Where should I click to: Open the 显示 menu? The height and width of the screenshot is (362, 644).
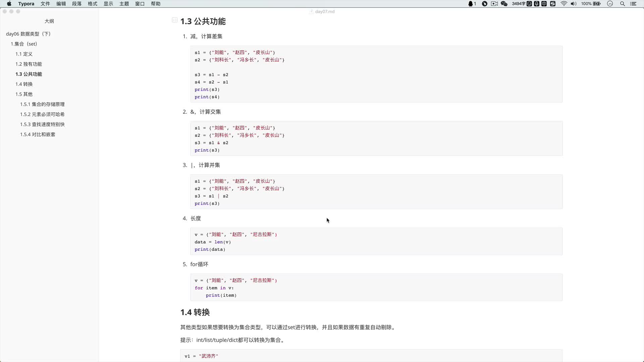[108, 4]
